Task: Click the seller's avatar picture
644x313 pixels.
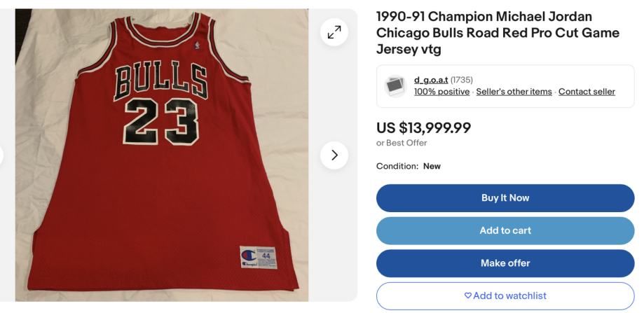Action: tap(395, 86)
